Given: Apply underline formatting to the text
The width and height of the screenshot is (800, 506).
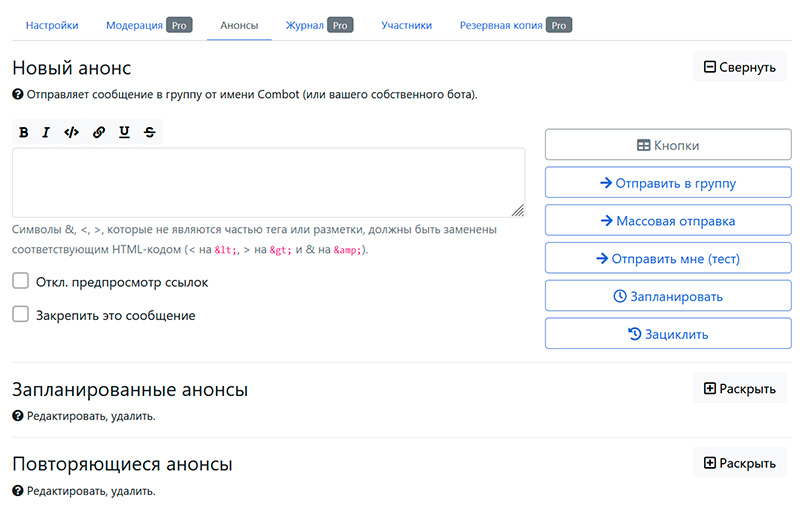Looking at the screenshot, I should point(124,132).
